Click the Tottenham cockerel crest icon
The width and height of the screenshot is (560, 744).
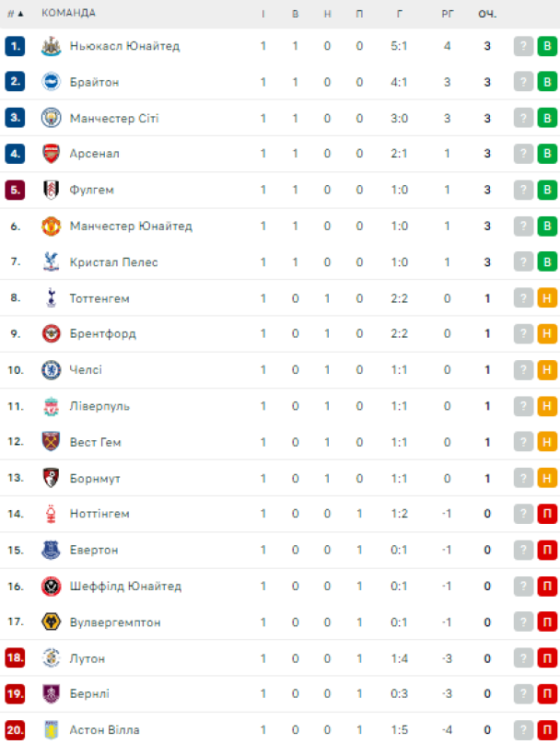[x=51, y=298]
